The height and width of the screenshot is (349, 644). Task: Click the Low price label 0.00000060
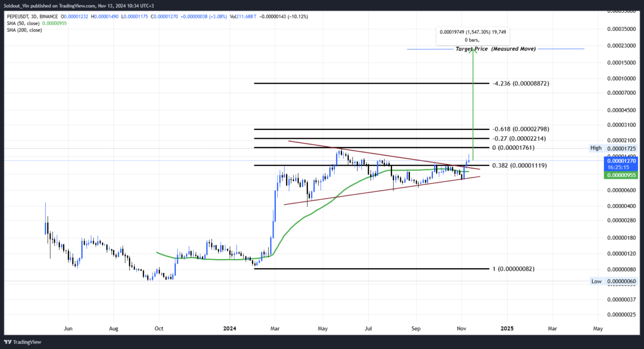point(621,281)
